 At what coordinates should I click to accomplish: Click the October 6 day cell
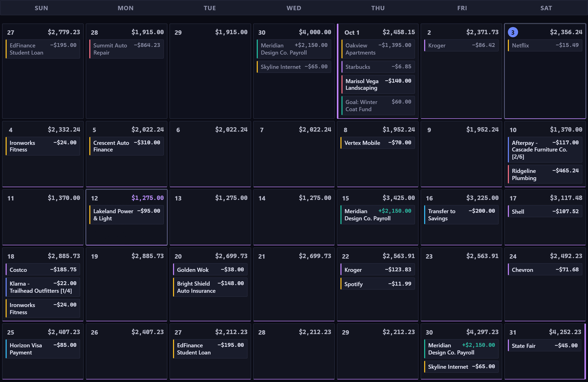[x=210, y=154]
